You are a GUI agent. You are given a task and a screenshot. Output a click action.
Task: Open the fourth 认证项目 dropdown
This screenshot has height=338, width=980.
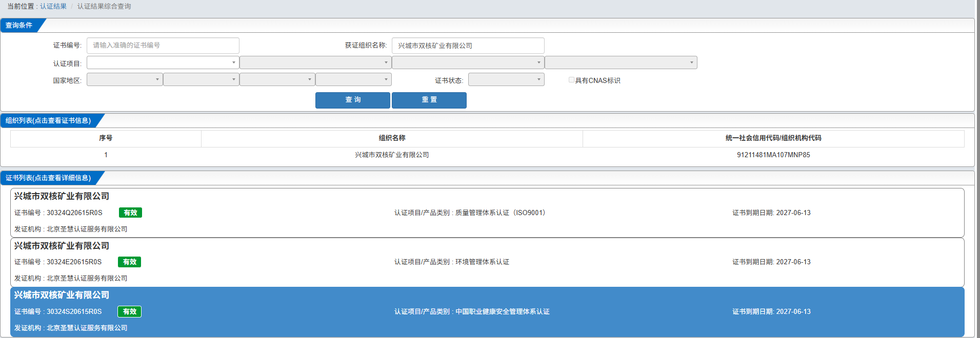pyautogui.click(x=621, y=62)
